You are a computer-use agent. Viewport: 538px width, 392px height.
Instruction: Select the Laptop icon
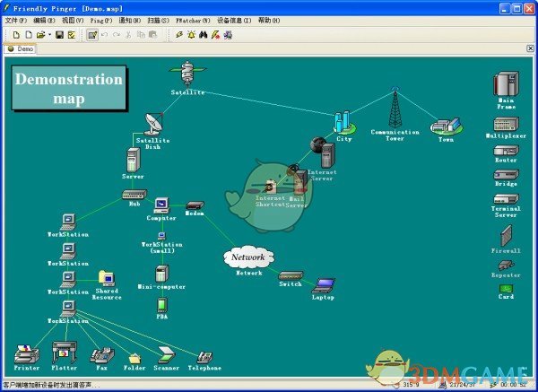[323, 285]
